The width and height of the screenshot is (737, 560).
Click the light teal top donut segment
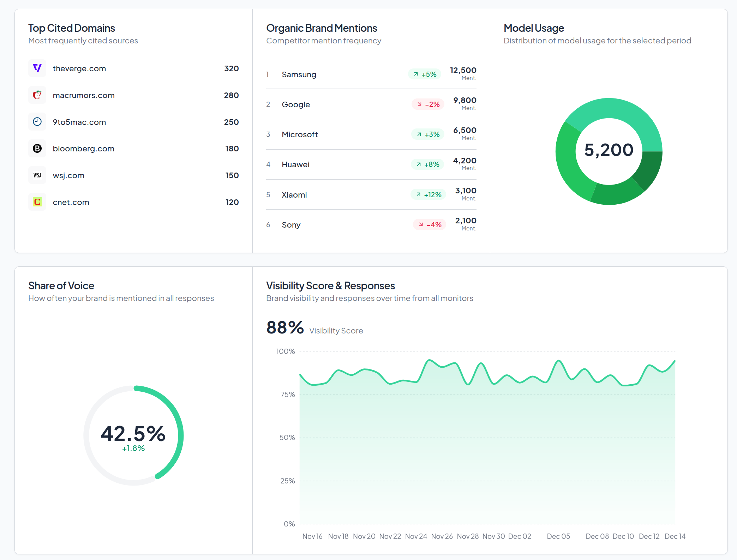[621, 109]
